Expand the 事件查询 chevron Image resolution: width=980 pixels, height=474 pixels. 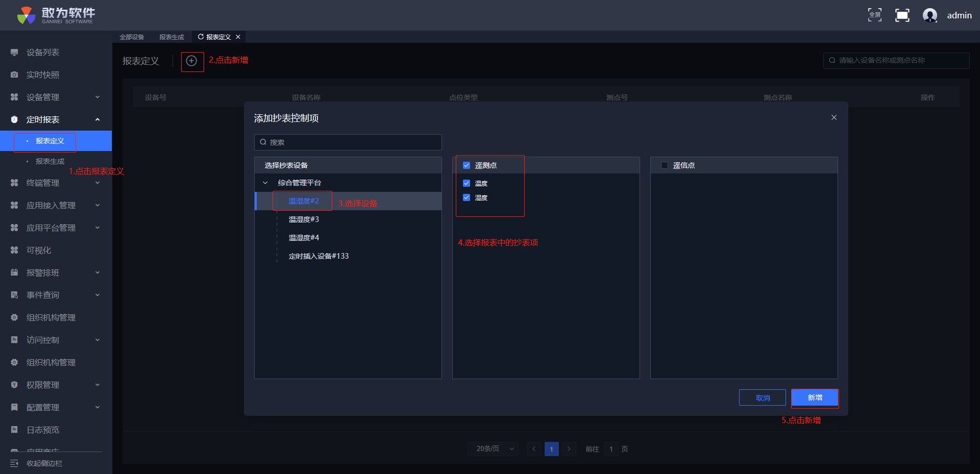point(97,295)
